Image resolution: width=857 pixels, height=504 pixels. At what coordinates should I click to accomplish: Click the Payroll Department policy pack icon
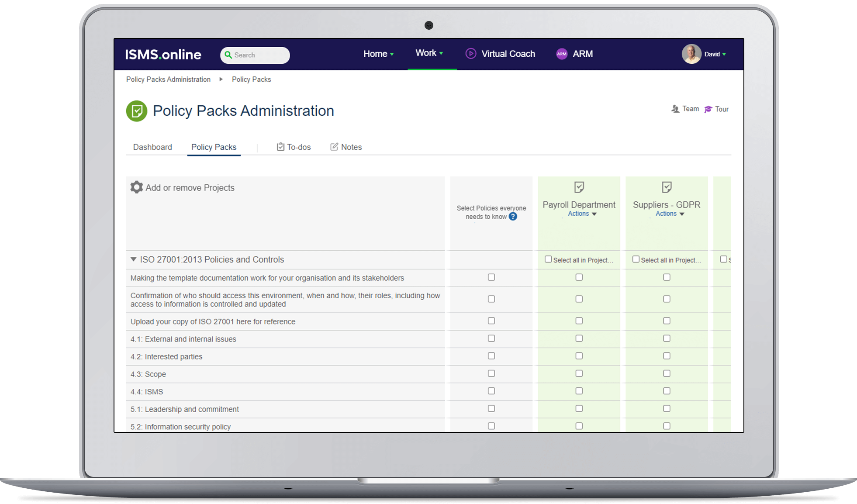pyautogui.click(x=578, y=187)
